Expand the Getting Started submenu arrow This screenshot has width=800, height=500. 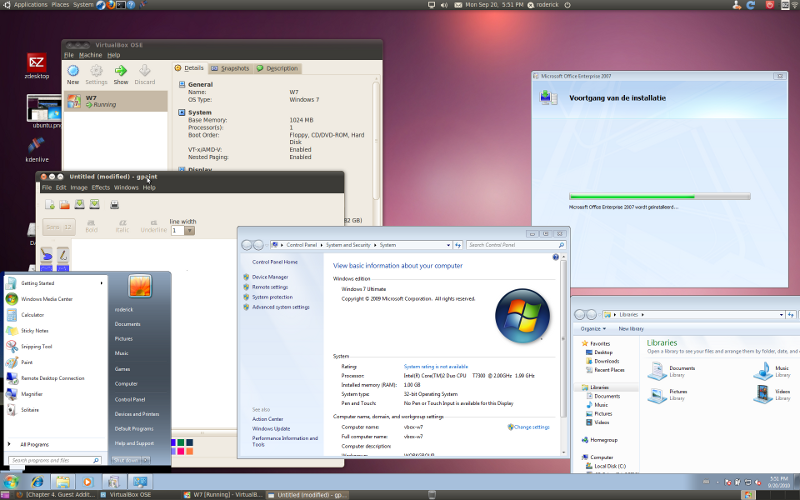click(x=102, y=283)
